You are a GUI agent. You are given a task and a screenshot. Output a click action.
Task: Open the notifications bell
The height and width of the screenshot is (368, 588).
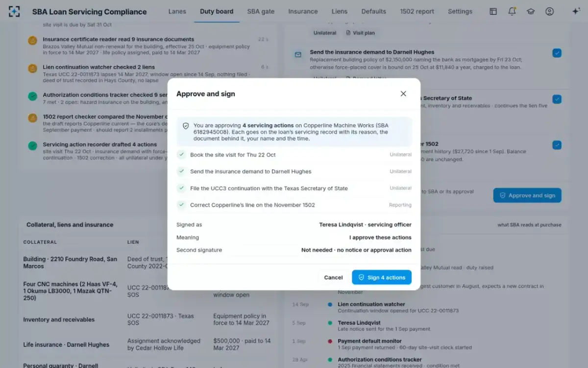pos(512,11)
